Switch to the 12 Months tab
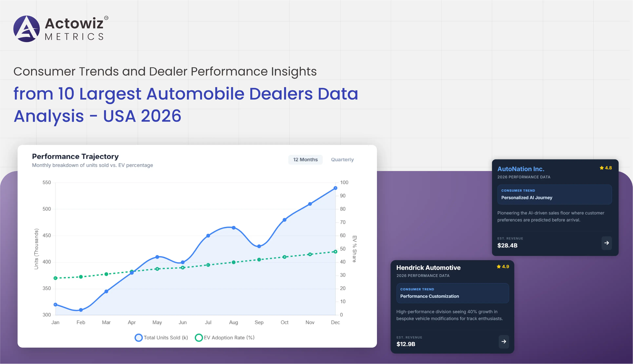633x364 pixels. (305, 160)
